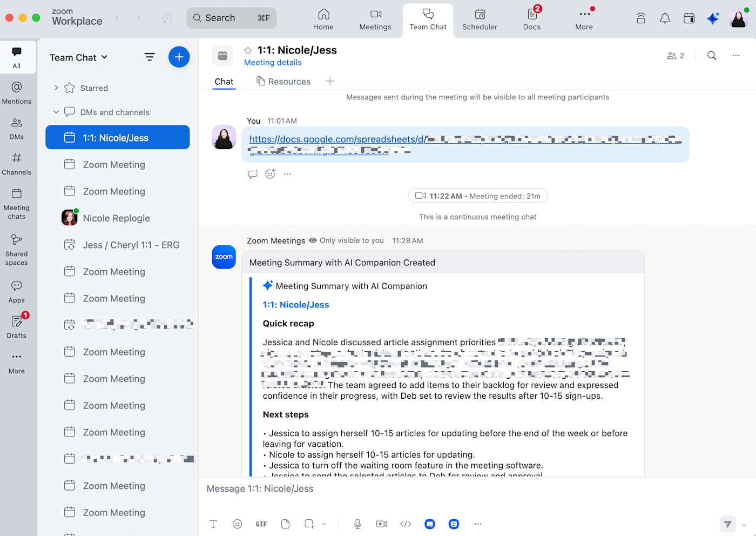The width and height of the screenshot is (756, 536).
Task: Open Mentions in sidebar
Action: click(x=17, y=92)
